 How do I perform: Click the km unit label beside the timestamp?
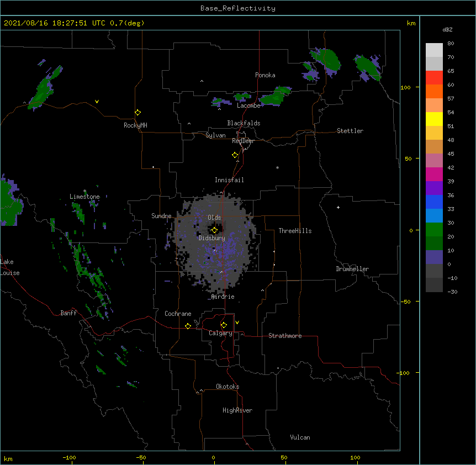411,23
